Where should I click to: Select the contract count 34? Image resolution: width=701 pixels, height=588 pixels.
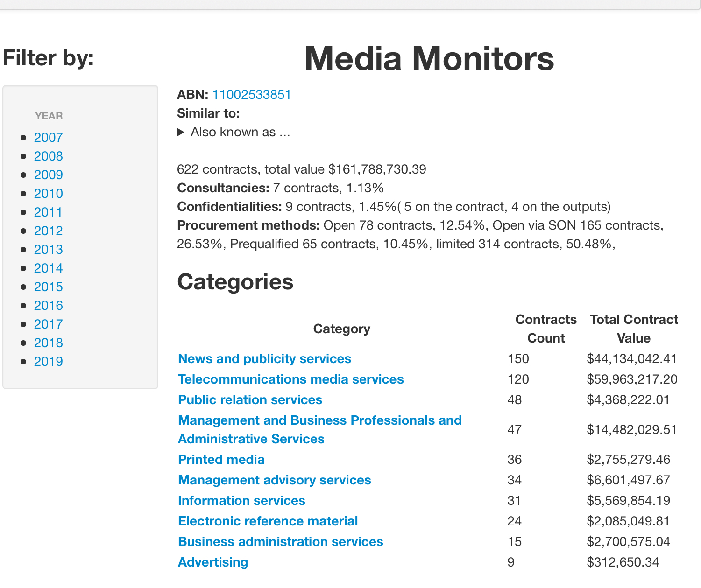[514, 480]
